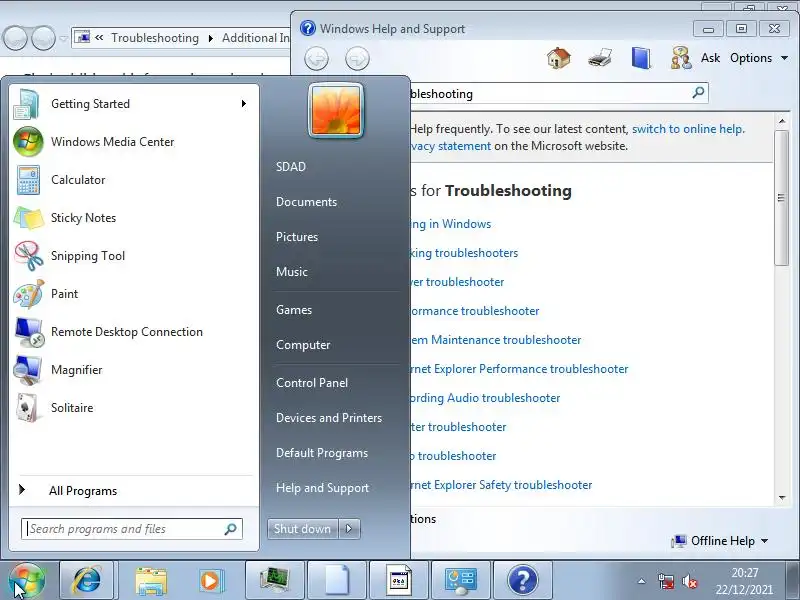Browse Help using the blue book icon
800x600 pixels.
(x=641, y=58)
